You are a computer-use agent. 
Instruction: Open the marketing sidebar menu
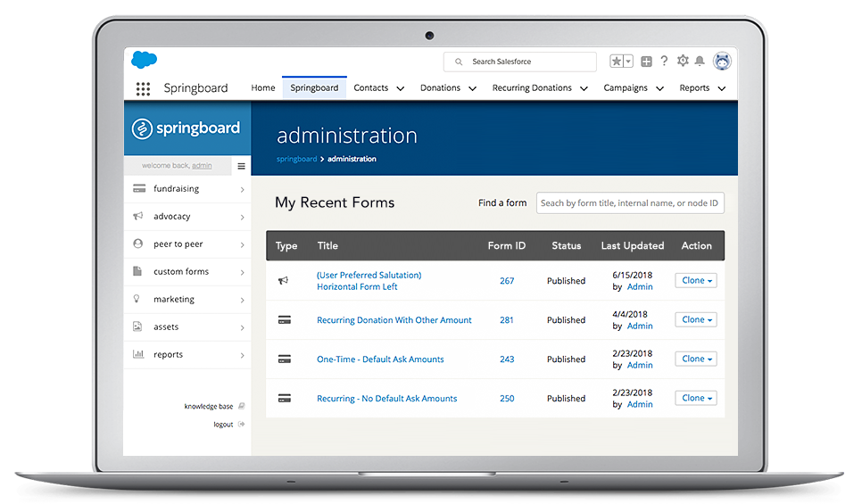186,300
